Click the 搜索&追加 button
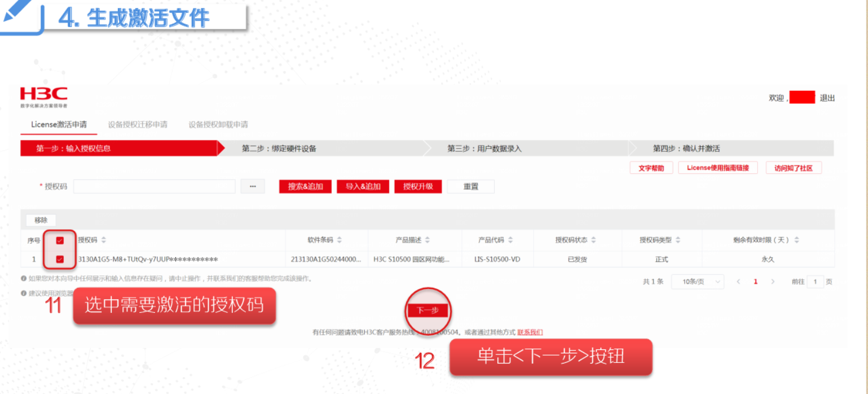 305,186
